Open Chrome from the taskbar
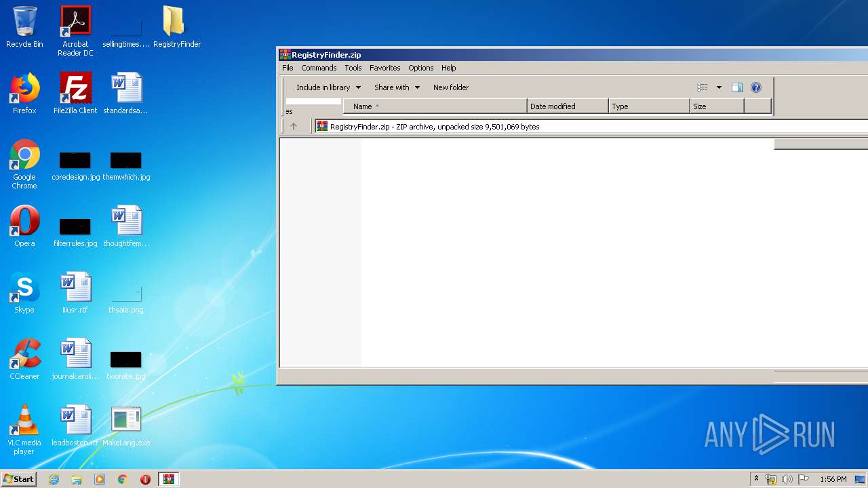This screenshot has width=868, height=488. coord(123,479)
